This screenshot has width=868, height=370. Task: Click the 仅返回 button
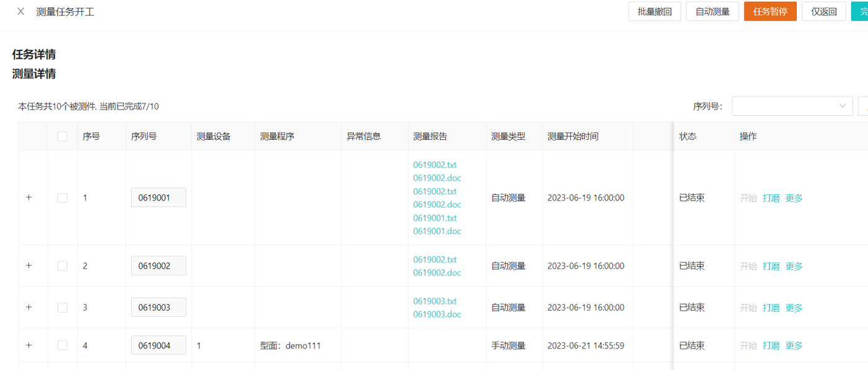click(823, 12)
